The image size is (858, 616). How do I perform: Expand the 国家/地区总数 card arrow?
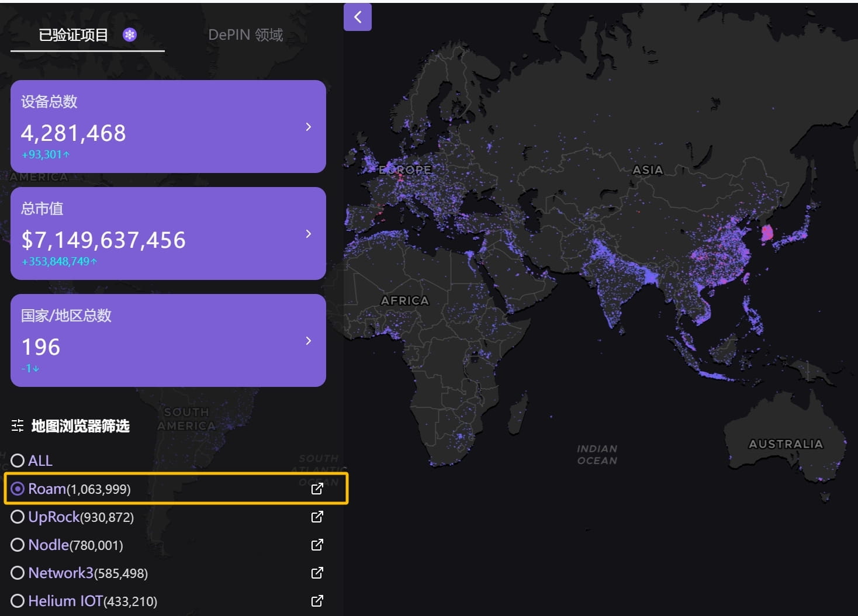click(309, 341)
